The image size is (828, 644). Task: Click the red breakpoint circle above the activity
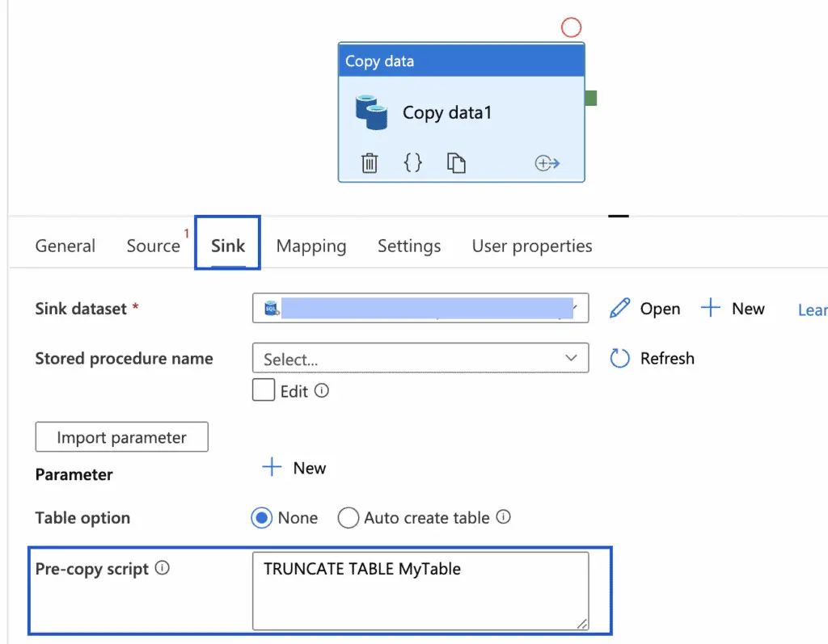(x=571, y=27)
